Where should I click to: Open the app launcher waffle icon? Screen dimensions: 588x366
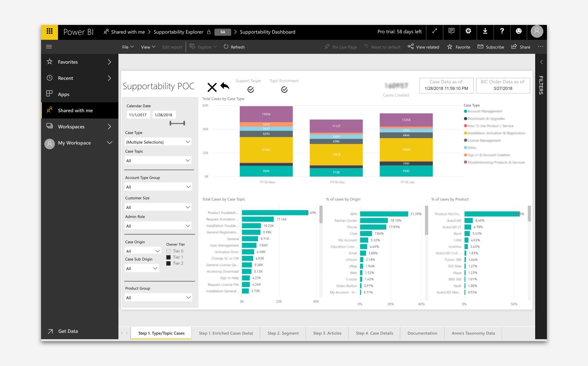click(x=50, y=32)
